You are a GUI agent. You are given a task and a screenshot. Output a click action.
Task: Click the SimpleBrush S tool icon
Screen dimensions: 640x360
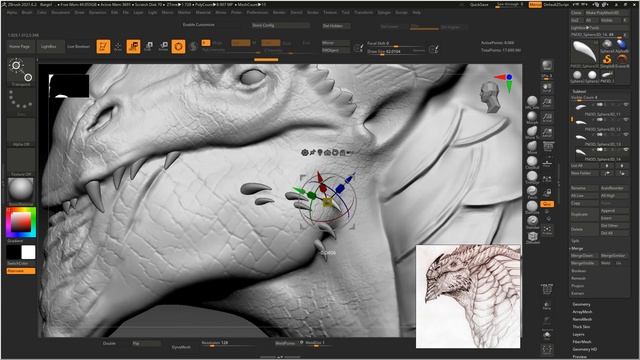pos(607,59)
